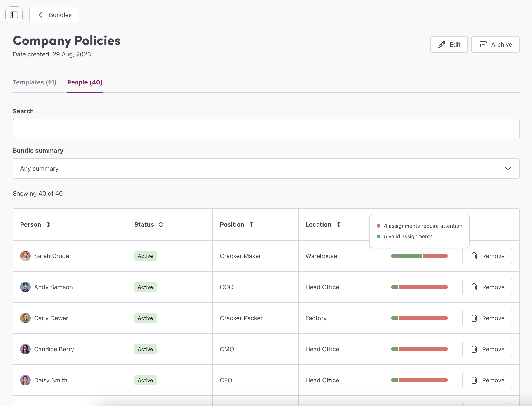Screen dimensions: 532x406
Task: Switch to the Templates (11) tab
Action: (35, 82)
